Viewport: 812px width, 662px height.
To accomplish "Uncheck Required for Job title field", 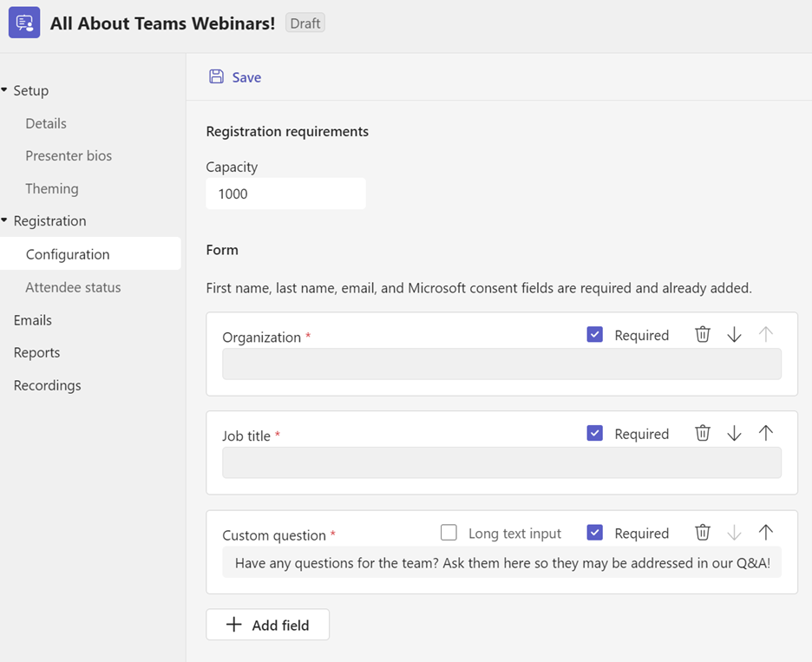I will pyautogui.click(x=595, y=434).
